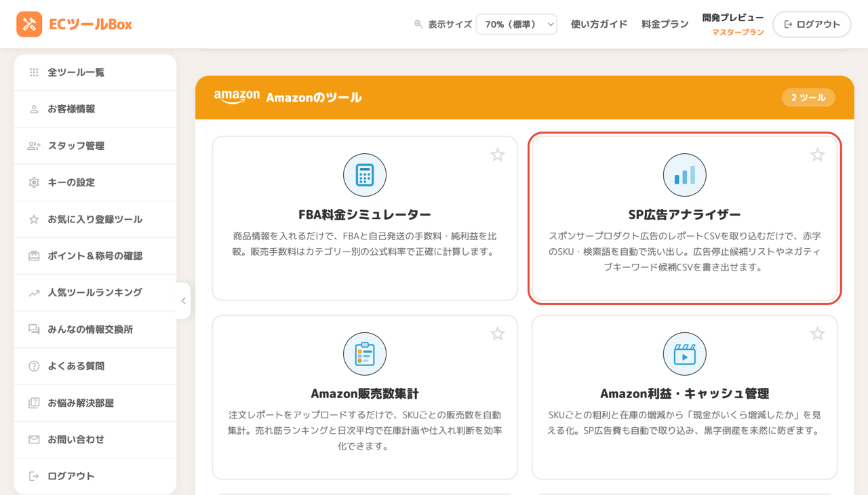Click the badge icon next to ポイント＆称号の確認
The width and height of the screenshot is (868, 495).
(34, 256)
